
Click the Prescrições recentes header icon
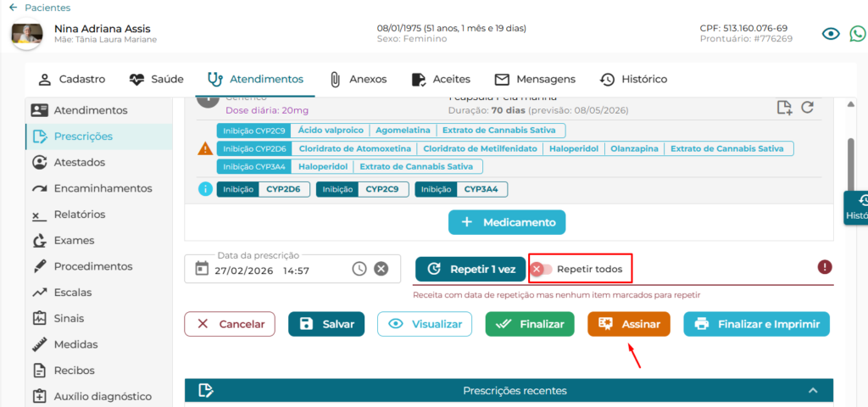tap(205, 390)
